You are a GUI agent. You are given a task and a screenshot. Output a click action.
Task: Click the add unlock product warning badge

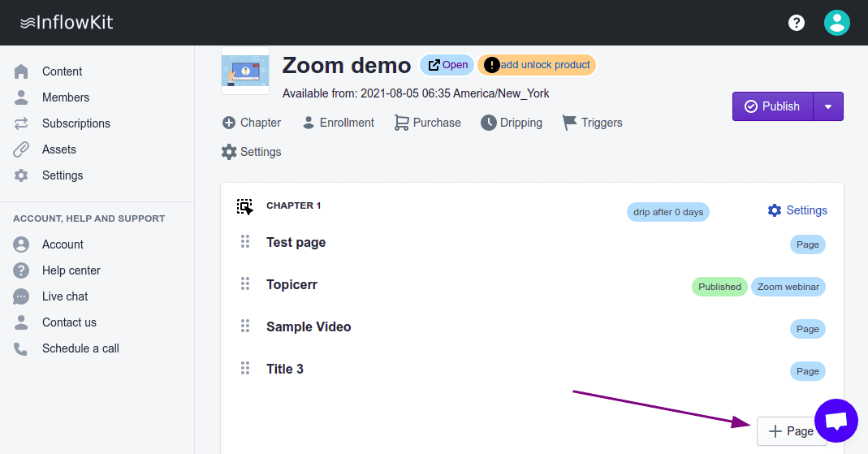pos(537,65)
